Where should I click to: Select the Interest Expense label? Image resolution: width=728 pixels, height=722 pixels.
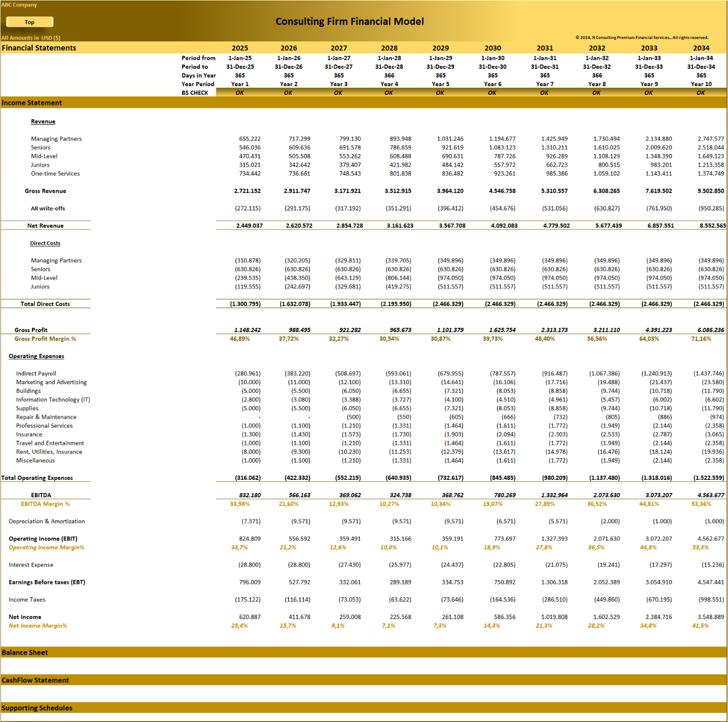coord(31,565)
